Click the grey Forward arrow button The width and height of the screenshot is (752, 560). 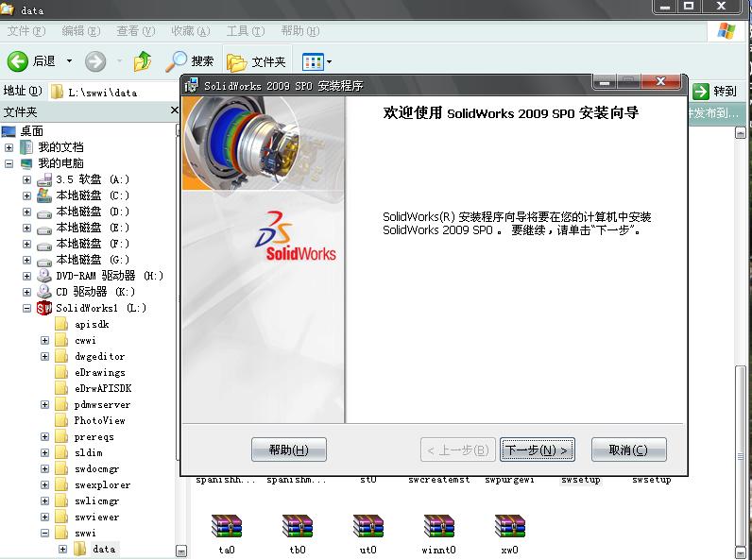(95, 61)
